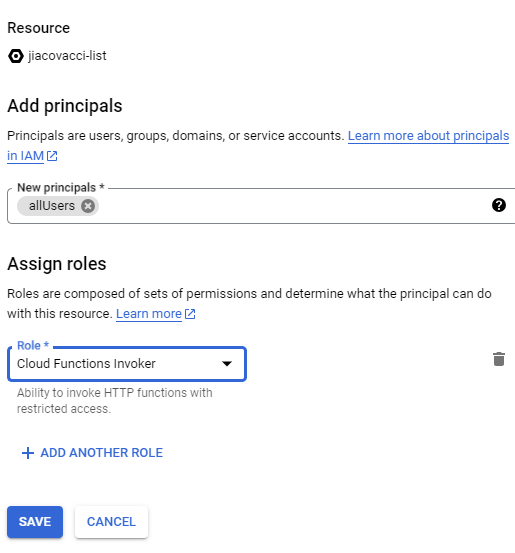
Task: Click the jiacovacci-list resource name
Action: [67, 56]
